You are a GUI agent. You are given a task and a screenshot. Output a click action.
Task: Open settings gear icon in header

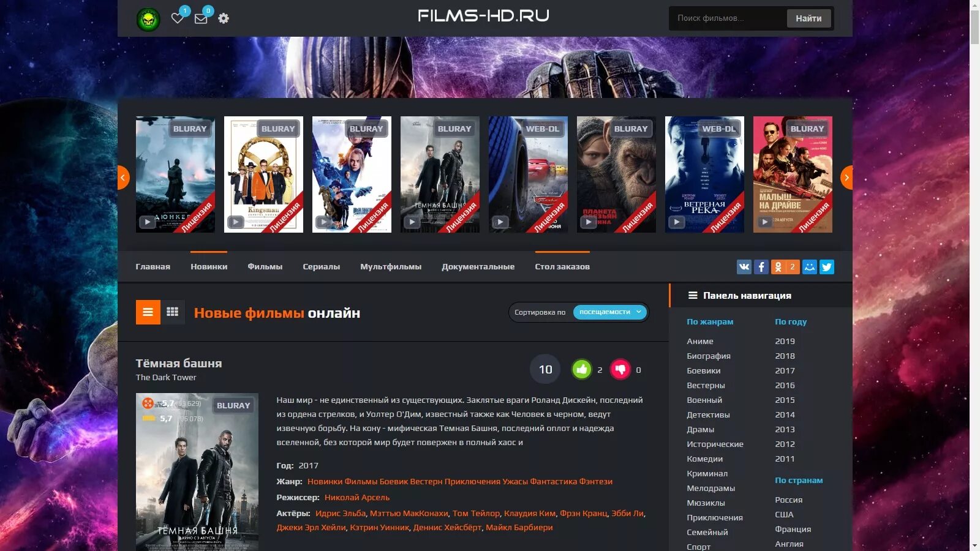tap(224, 18)
